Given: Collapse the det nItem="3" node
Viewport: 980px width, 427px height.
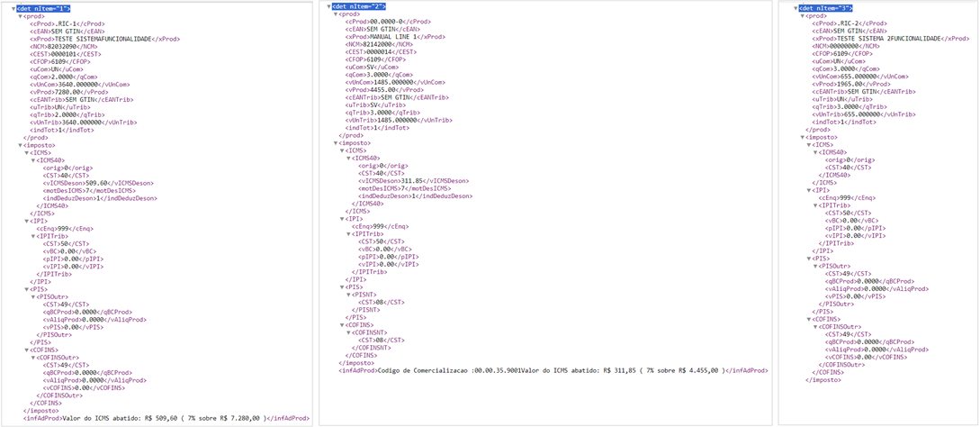Looking at the screenshot, I should pos(795,8).
